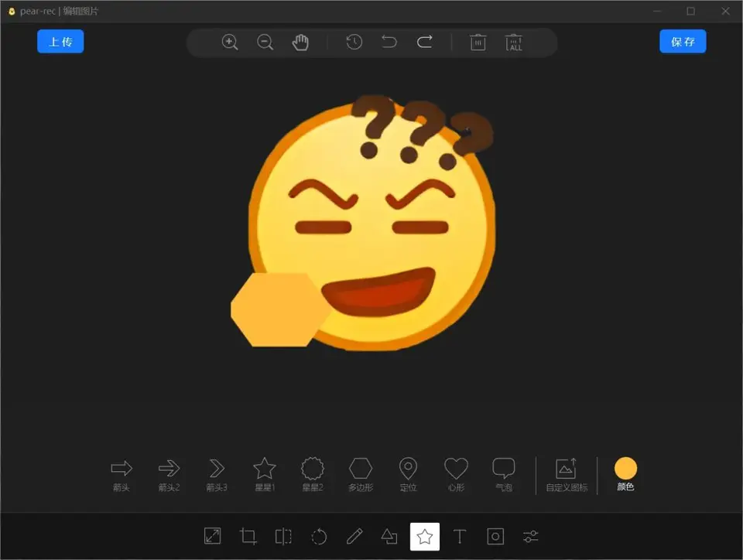Select the rotate tool
This screenshot has height=560, width=743.
319,536
